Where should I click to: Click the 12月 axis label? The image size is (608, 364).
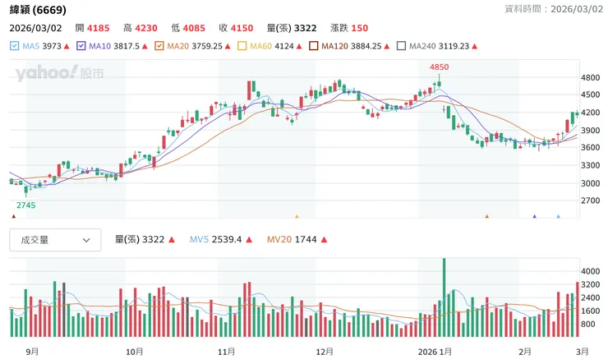325,352
